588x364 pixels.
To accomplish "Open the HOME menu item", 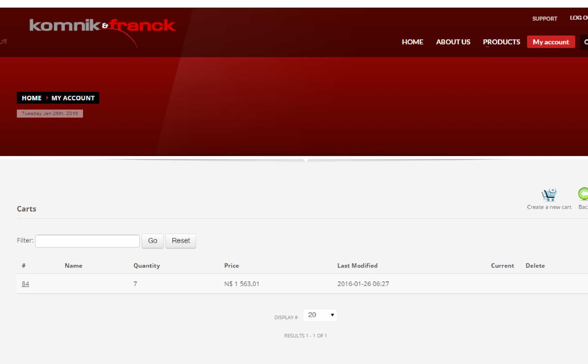I will [412, 42].
